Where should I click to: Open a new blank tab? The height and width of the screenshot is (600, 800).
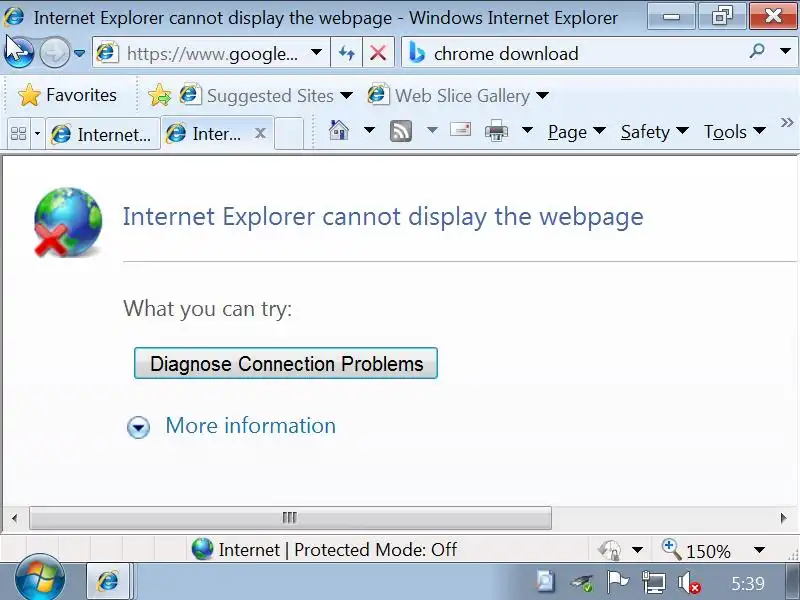[289, 134]
